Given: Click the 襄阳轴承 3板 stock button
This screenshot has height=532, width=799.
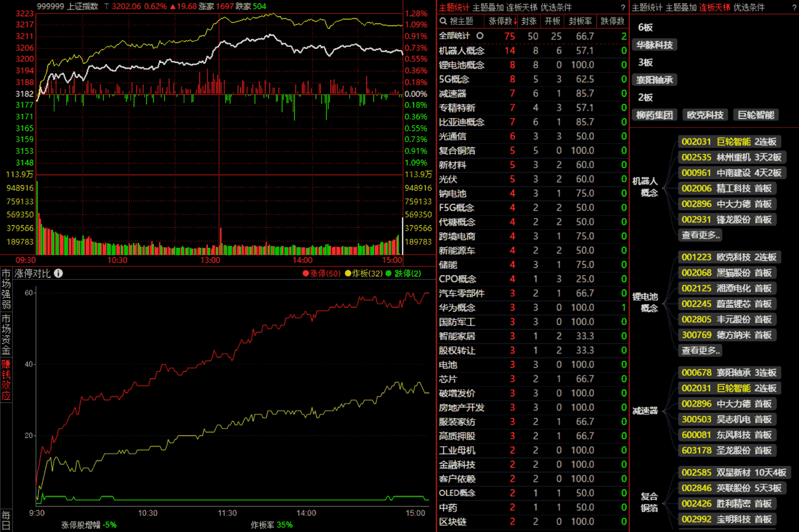Looking at the screenshot, I should [x=656, y=80].
